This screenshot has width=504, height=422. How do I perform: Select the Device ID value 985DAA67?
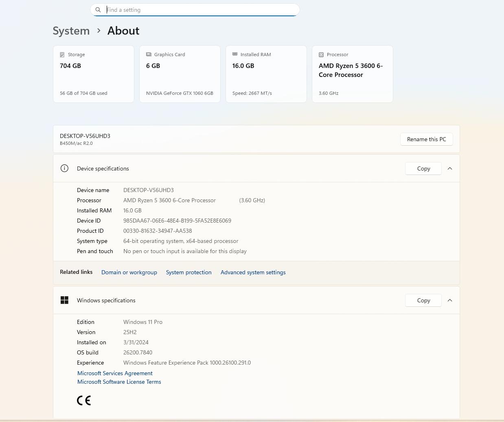177,221
